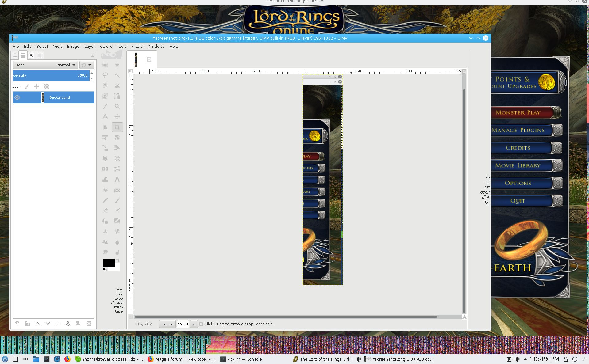Screen dimensions: 589x364
Task: Select the Text tool
Action: tap(117, 179)
